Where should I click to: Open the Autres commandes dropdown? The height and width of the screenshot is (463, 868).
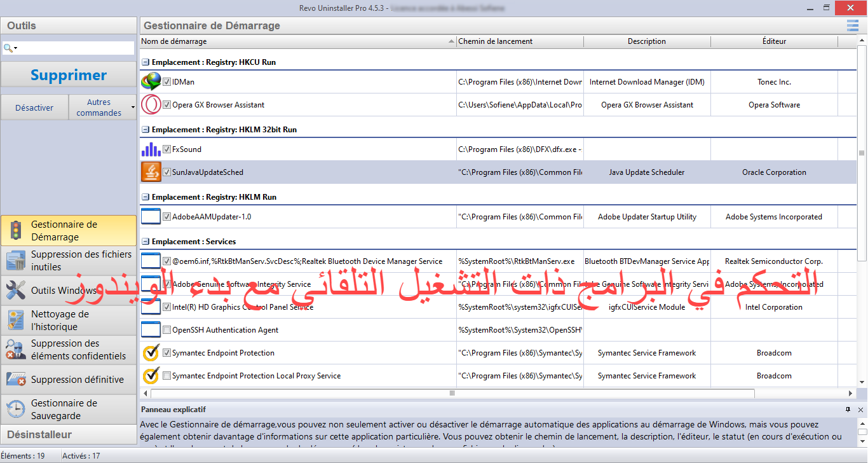click(x=103, y=107)
